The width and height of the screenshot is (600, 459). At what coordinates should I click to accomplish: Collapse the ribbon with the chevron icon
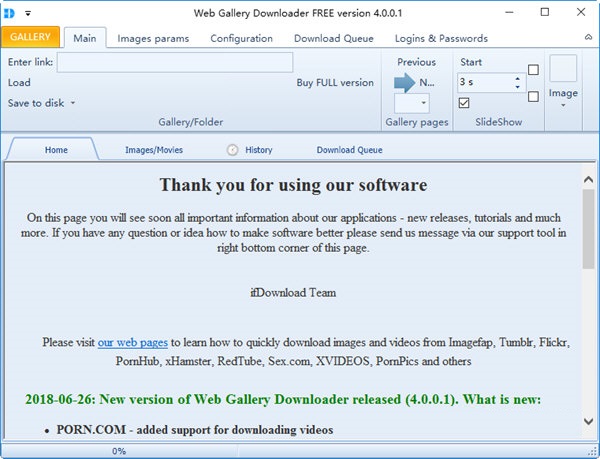point(589,37)
